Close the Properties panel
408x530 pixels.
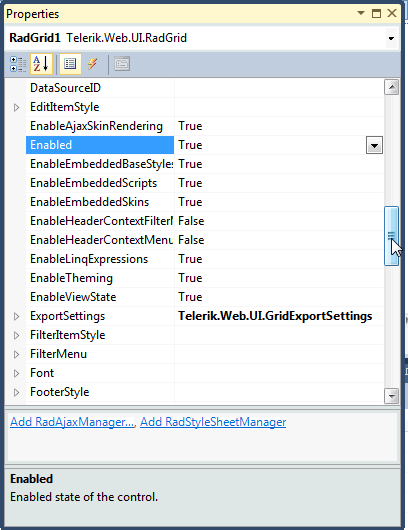click(392, 13)
